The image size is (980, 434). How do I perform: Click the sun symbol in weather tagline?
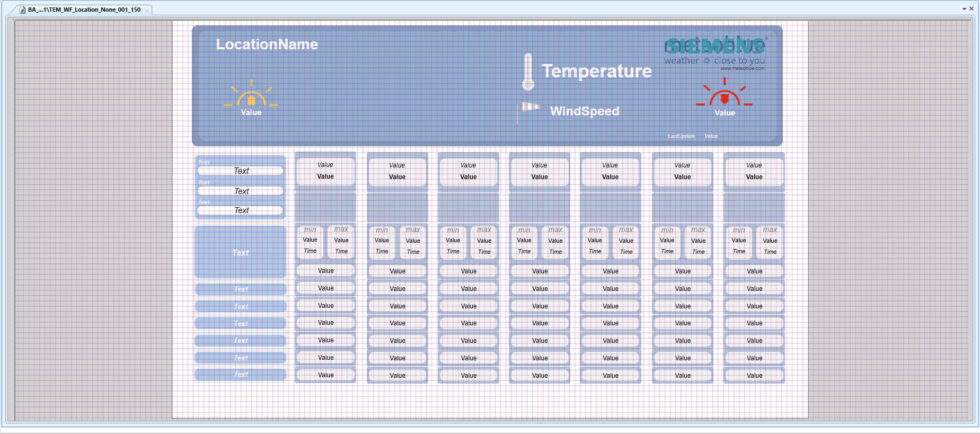[x=707, y=61]
